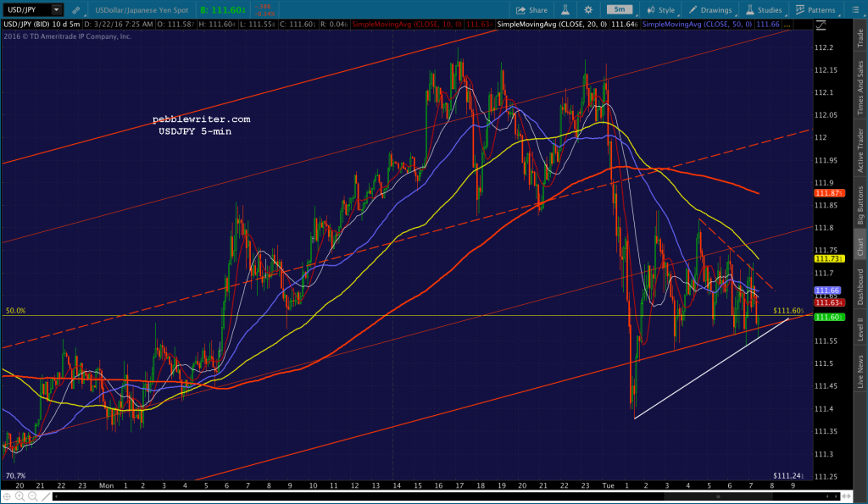Click the zoom in magnifier icon
This screenshot has width=868, height=504.
tap(20, 496)
